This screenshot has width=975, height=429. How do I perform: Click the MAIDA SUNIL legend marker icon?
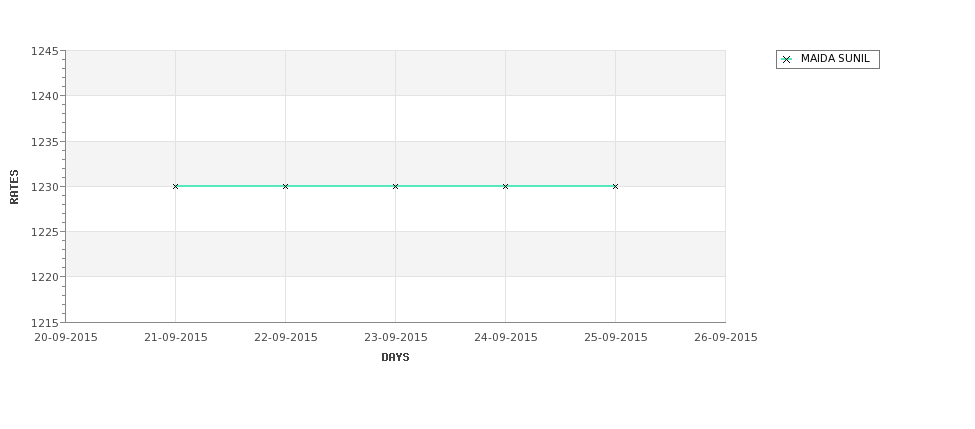786,60
